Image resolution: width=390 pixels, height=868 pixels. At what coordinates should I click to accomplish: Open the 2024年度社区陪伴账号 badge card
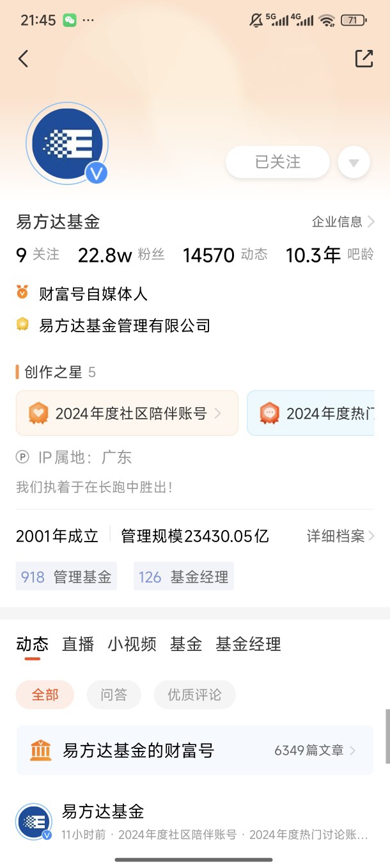[127, 414]
